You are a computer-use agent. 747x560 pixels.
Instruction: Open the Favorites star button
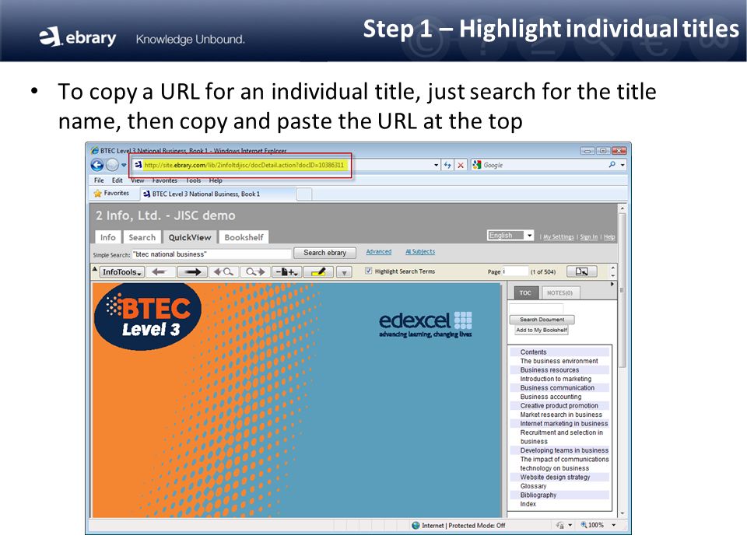pyautogui.click(x=111, y=194)
